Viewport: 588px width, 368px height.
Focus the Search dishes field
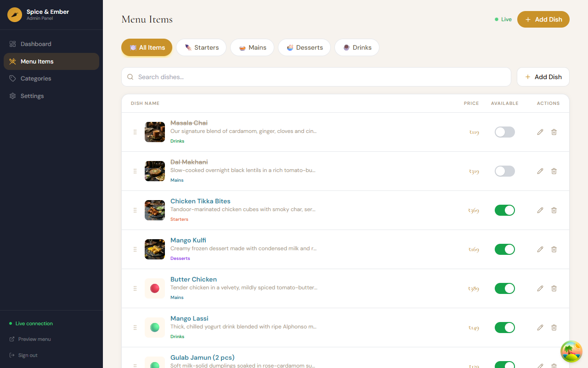click(x=316, y=77)
